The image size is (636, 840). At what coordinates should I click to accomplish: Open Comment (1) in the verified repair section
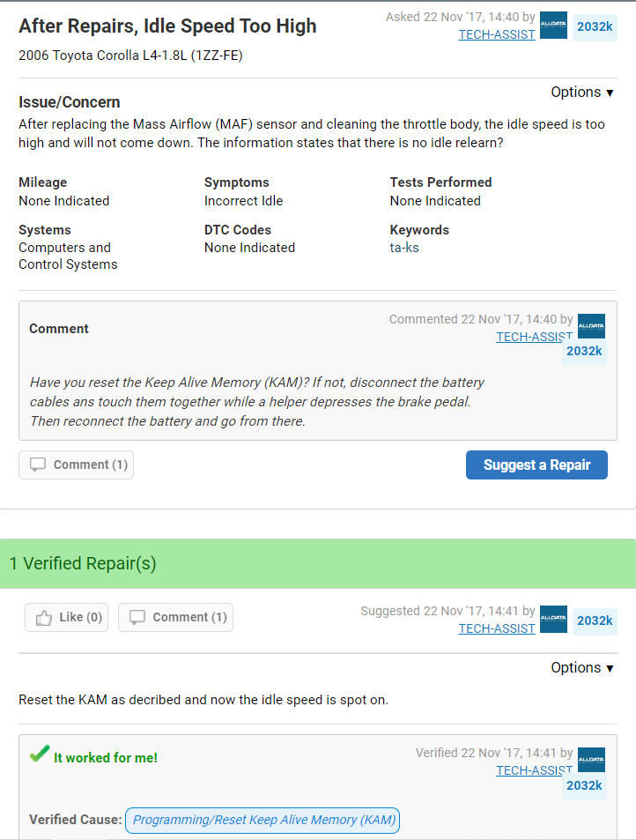pyautogui.click(x=176, y=618)
